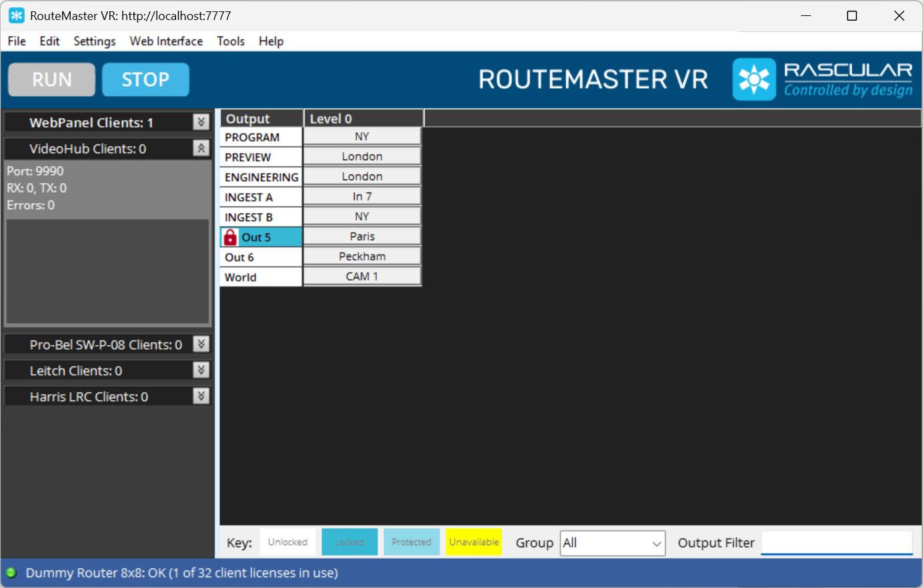923x588 pixels.
Task: Click the Level 0 column header
Action: coord(363,119)
